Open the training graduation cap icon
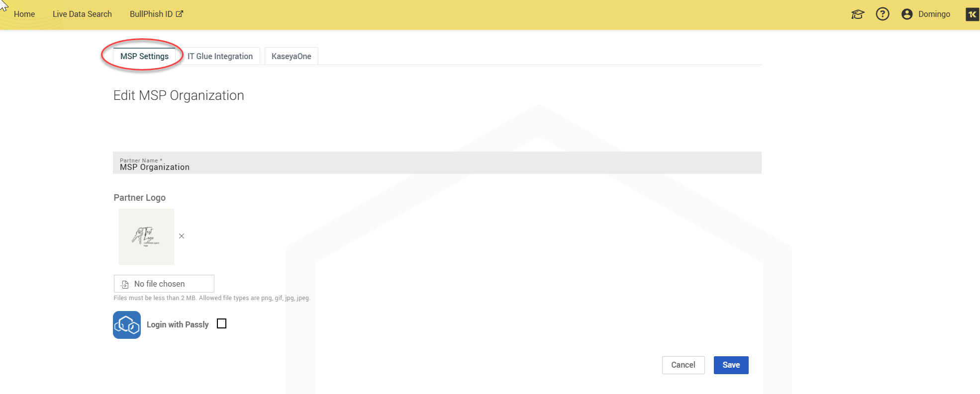980x394 pixels. 858,14
